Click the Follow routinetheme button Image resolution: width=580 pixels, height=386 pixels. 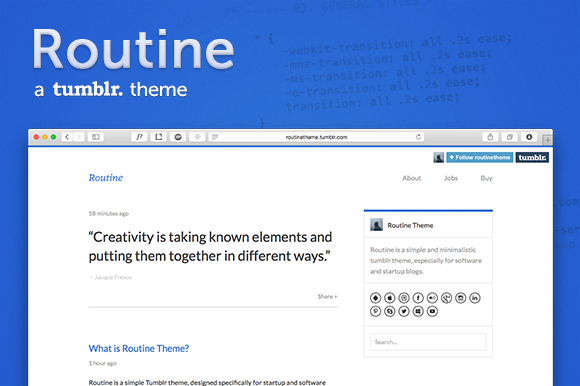click(480, 158)
